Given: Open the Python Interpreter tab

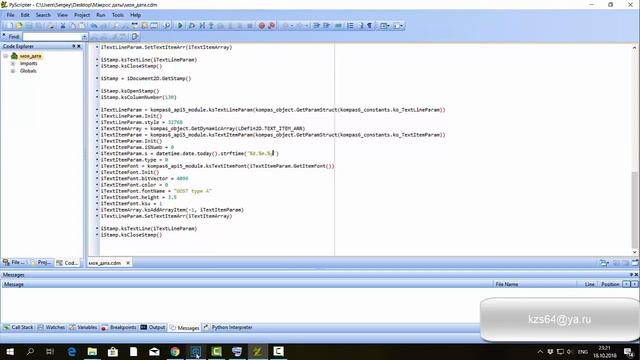Looking at the screenshot, I should (228, 327).
